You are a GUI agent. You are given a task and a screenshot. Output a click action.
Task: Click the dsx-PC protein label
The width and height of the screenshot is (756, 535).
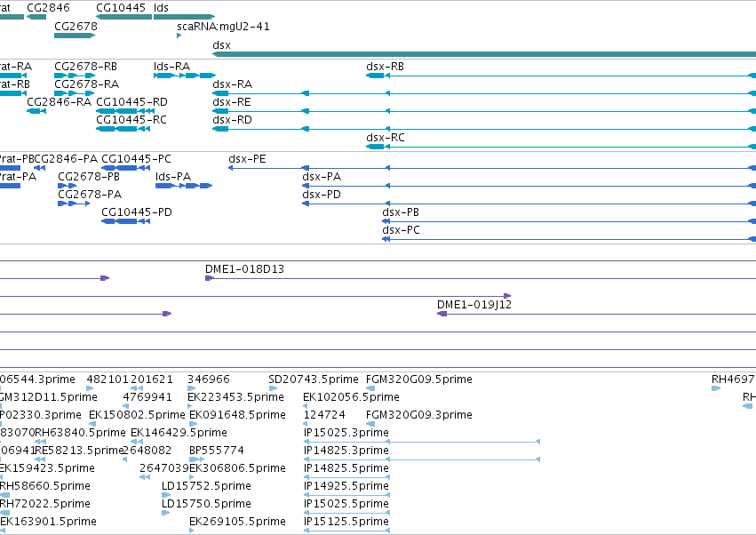402,230
